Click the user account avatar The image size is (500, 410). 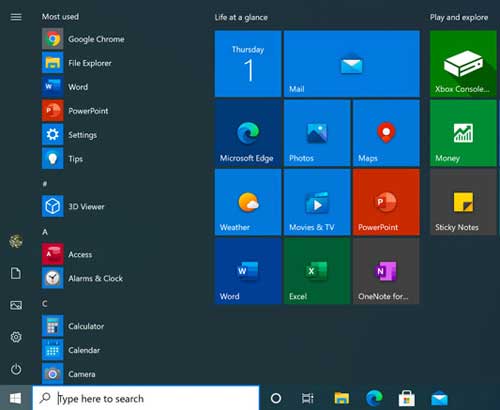16,241
